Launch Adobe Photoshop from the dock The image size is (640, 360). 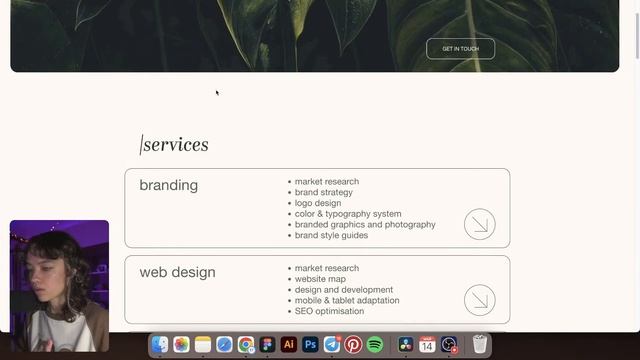coord(310,344)
